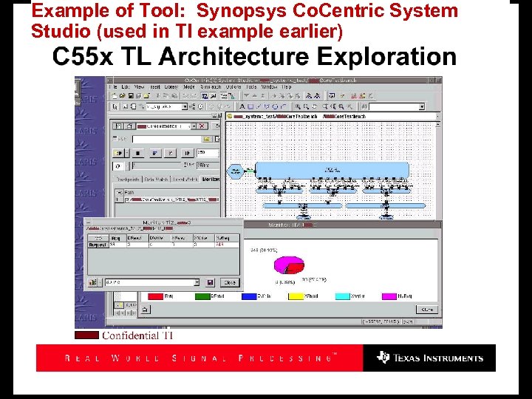Switch to the Breakpoints tab
532x399 pixels.
tap(127, 179)
